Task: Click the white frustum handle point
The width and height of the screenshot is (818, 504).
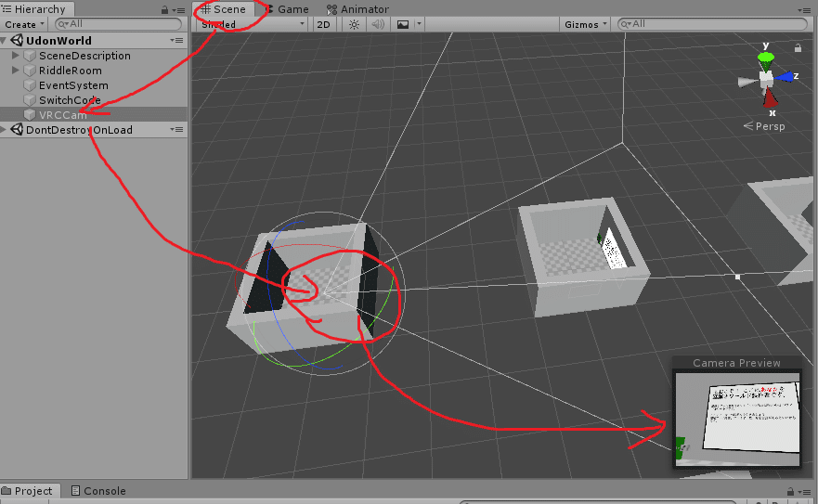Action: point(737,277)
